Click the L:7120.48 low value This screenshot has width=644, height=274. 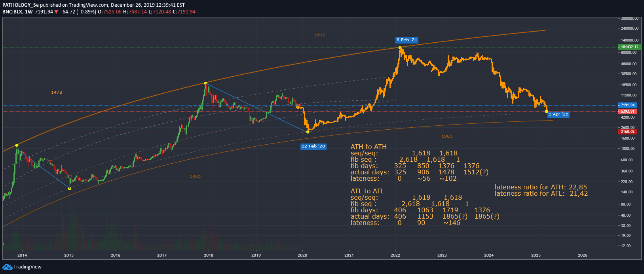160,12
